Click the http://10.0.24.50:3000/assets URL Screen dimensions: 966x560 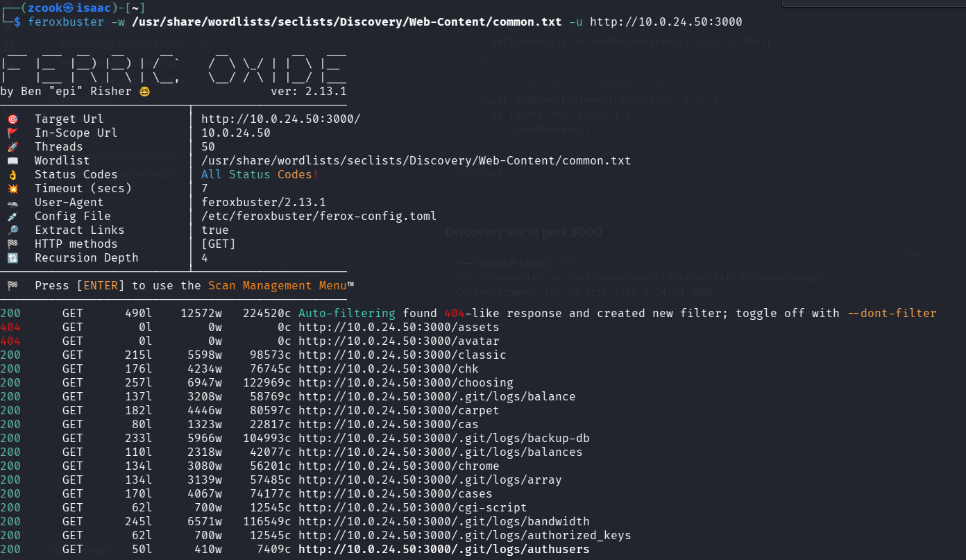tap(399, 328)
